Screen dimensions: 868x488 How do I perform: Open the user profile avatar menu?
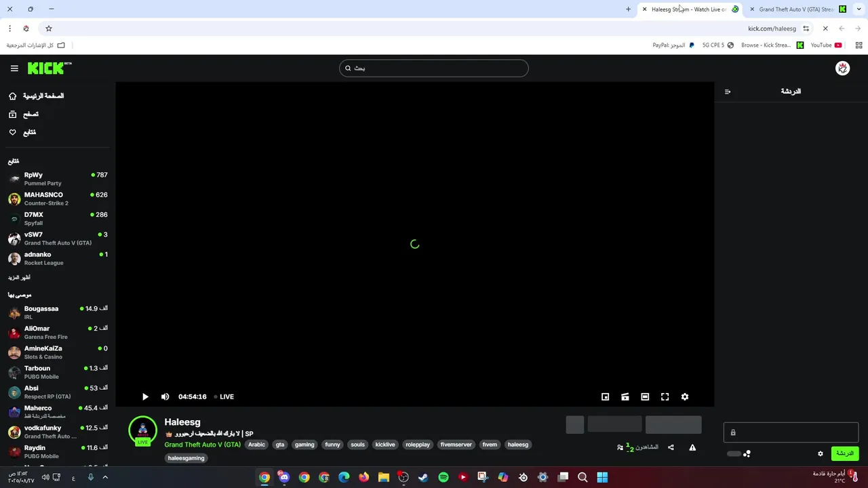click(x=842, y=68)
